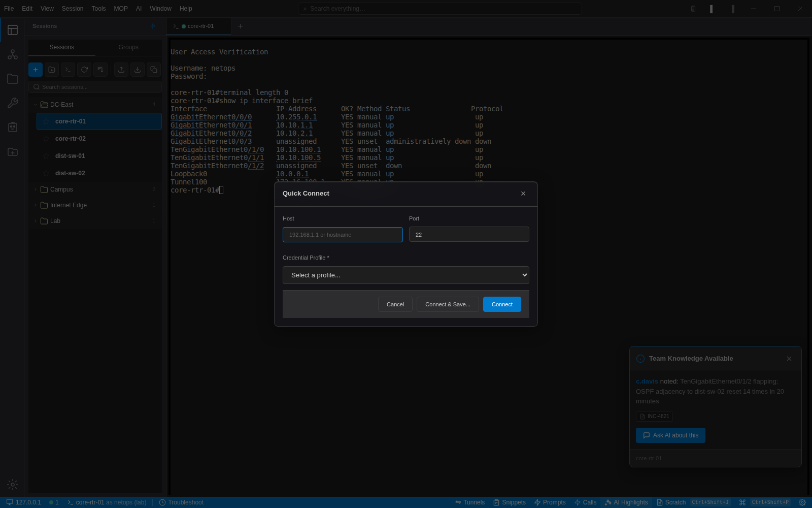This screenshot has width=812, height=508.
Task: Open the Tools menu
Action: point(98,9)
